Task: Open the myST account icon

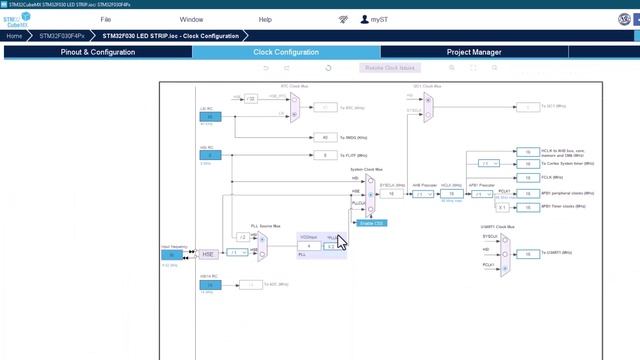Action: tap(364, 19)
